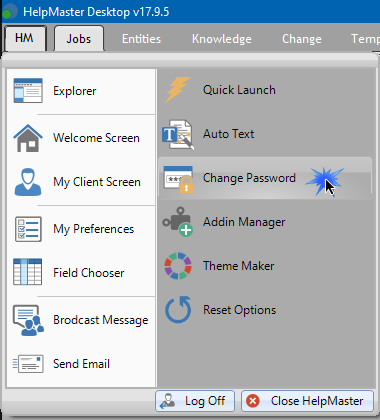Viewport: 380px width, 420px height.
Task: Select the Send Email label
Action: point(81,364)
